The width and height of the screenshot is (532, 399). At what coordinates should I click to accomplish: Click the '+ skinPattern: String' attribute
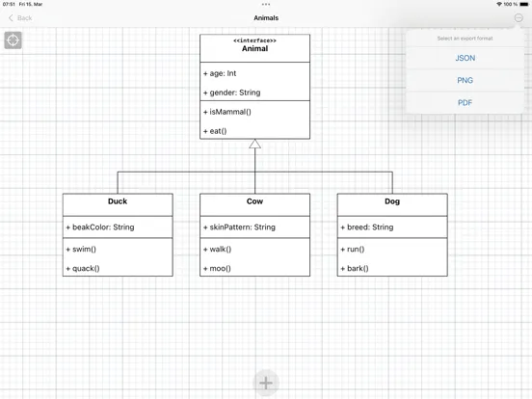239,227
